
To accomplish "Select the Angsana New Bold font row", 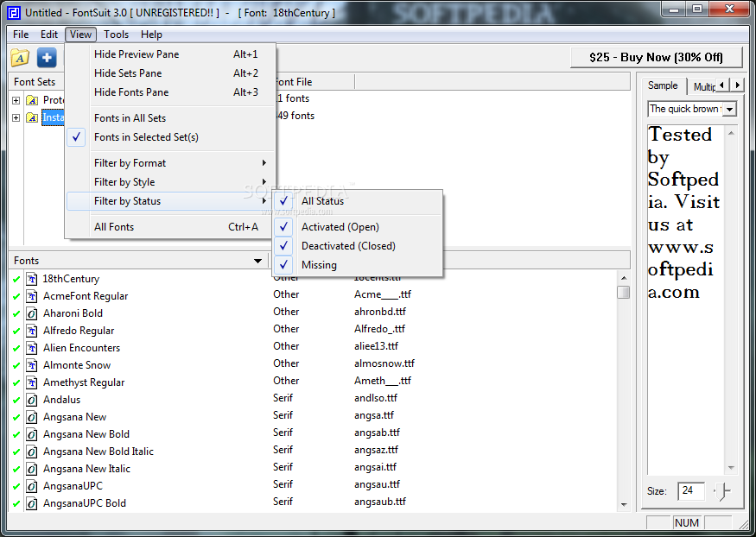I will tap(314, 434).
